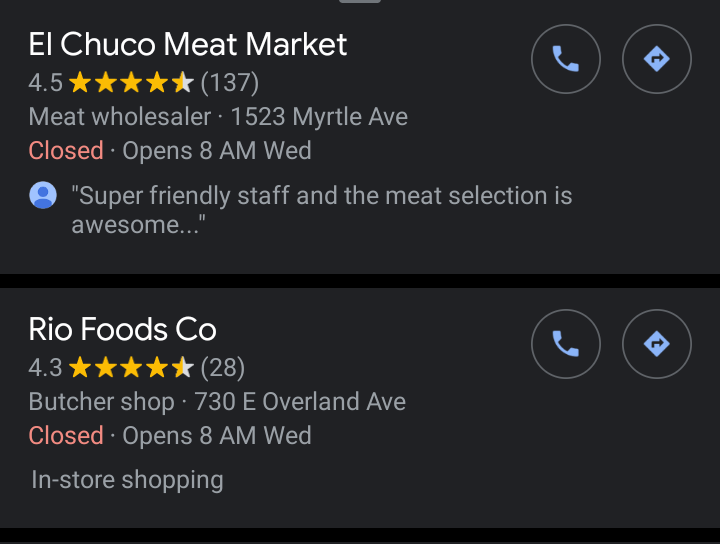Tap Rio Foods Co Closed hours status
This screenshot has height=544, width=720.
(66, 436)
